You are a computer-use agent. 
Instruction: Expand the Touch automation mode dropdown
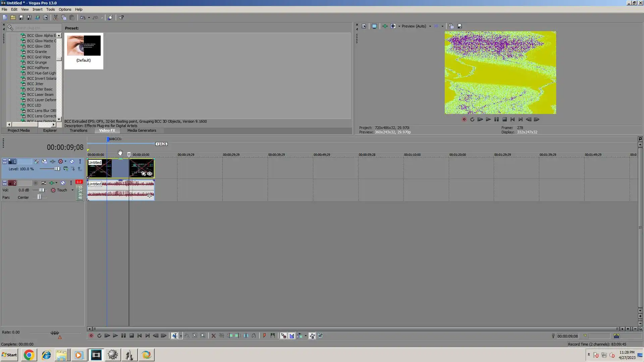point(72,190)
